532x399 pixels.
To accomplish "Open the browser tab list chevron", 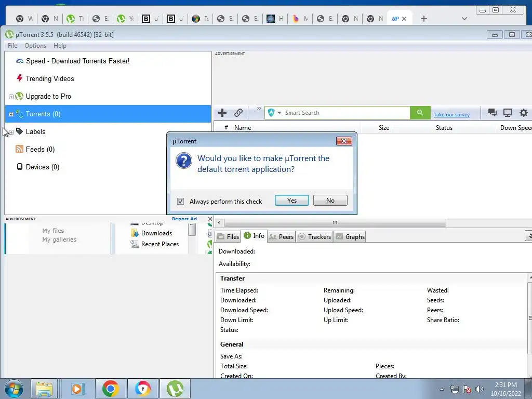I will coord(464,19).
